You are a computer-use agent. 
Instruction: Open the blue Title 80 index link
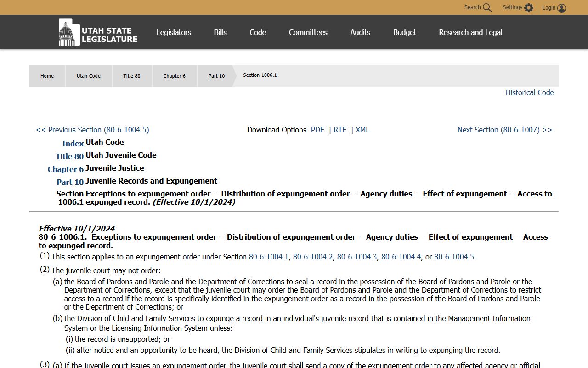(x=70, y=156)
